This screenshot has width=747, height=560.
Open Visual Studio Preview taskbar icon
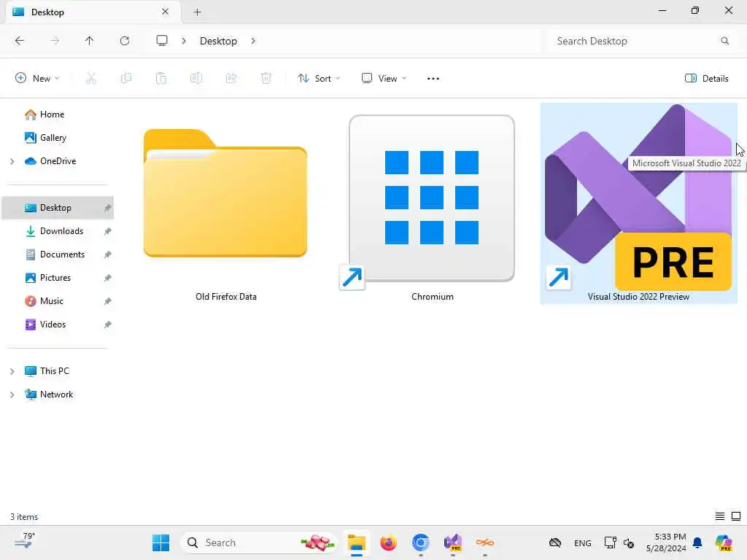click(452, 542)
